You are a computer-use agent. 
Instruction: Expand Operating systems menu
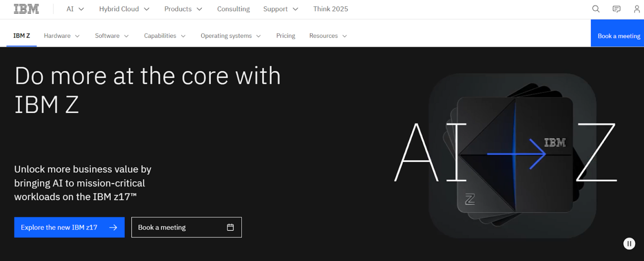231,36
